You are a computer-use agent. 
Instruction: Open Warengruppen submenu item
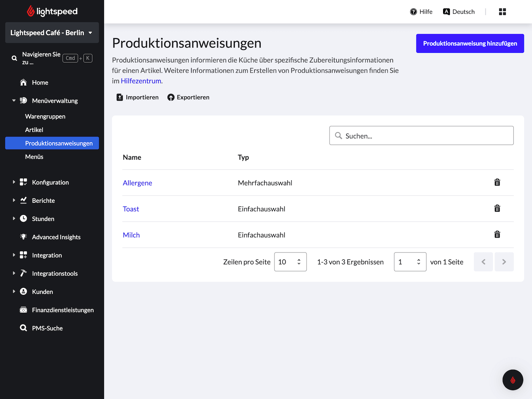45,116
